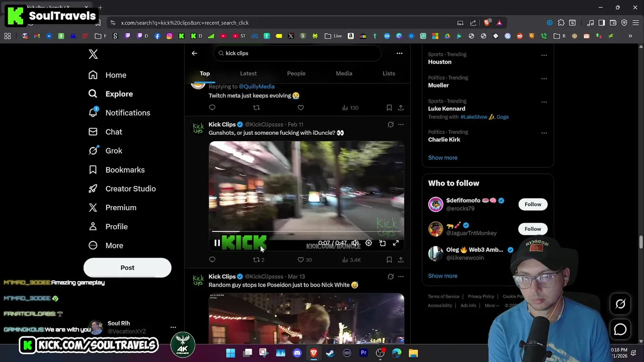Select the Top tab
This screenshot has width=644, height=362.
[205, 73]
